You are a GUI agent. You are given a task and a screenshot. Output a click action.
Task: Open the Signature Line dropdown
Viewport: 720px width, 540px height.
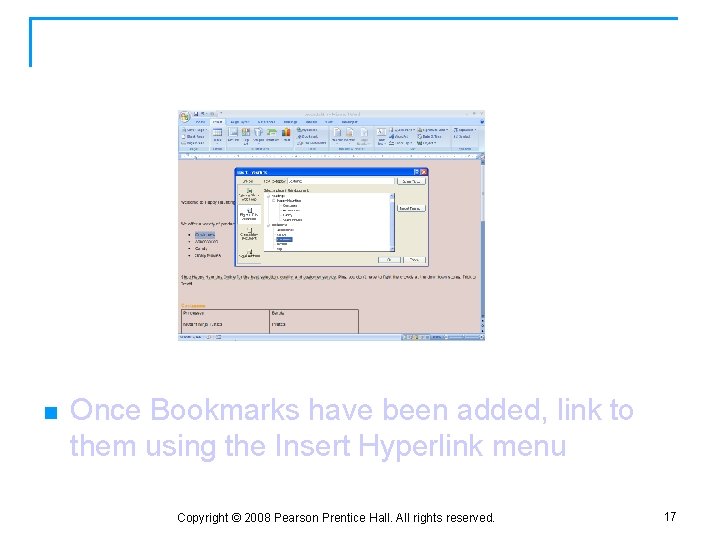click(433, 130)
